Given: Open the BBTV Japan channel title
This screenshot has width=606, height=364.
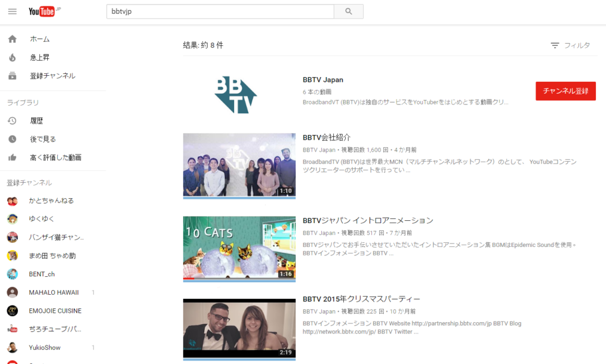Looking at the screenshot, I should click(323, 79).
